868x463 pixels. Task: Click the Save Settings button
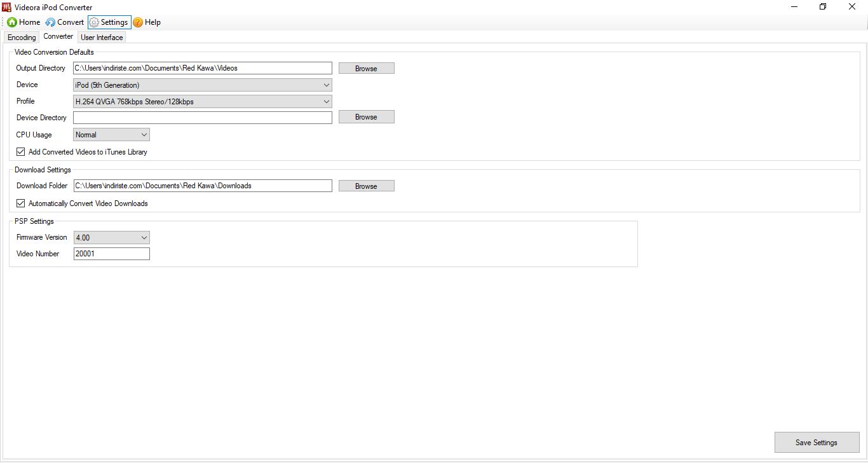pos(817,443)
